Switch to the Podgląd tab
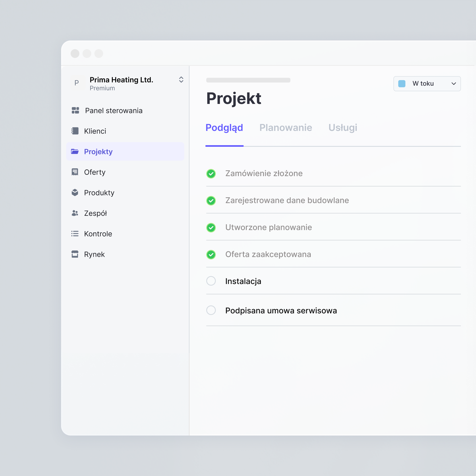The height and width of the screenshot is (476, 476). click(224, 128)
